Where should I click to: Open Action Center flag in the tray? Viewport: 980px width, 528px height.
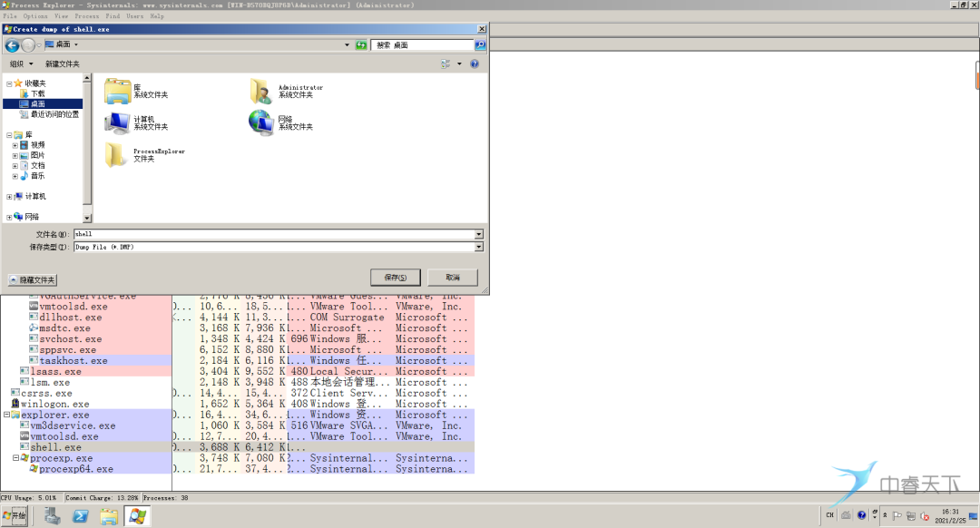point(897,515)
